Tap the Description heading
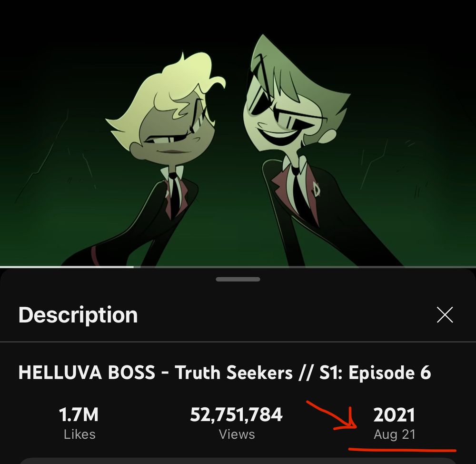 pyautogui.click(x=78, y=315)
